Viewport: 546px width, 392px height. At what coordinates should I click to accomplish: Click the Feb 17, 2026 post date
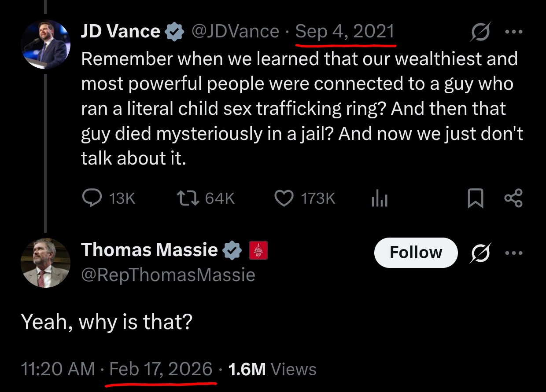[x=161, y=369]
